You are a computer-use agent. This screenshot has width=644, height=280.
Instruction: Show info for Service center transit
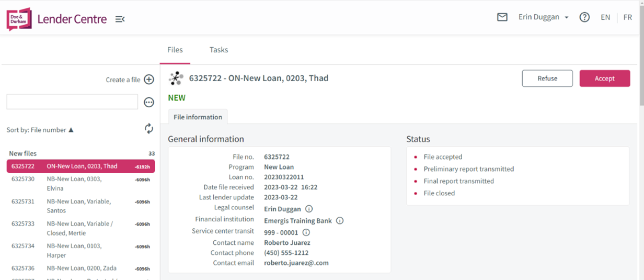pos(306,232)
